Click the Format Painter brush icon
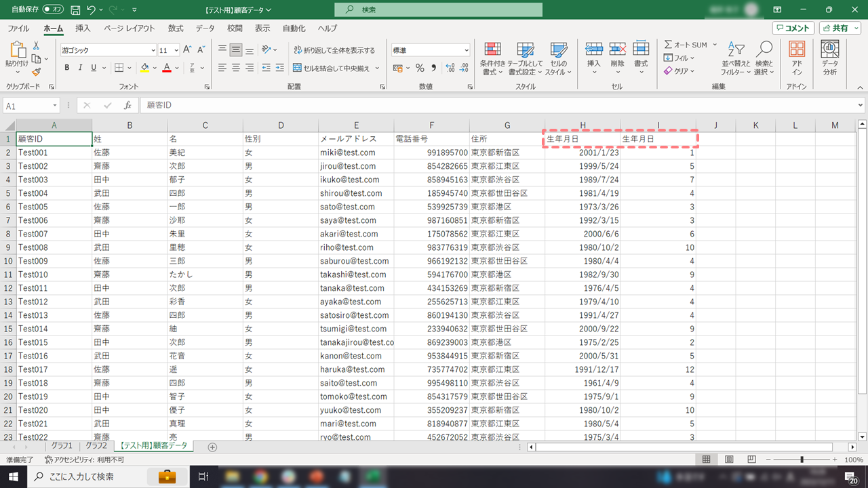Viewport: 868px width, 488px height. coord(36,72)
